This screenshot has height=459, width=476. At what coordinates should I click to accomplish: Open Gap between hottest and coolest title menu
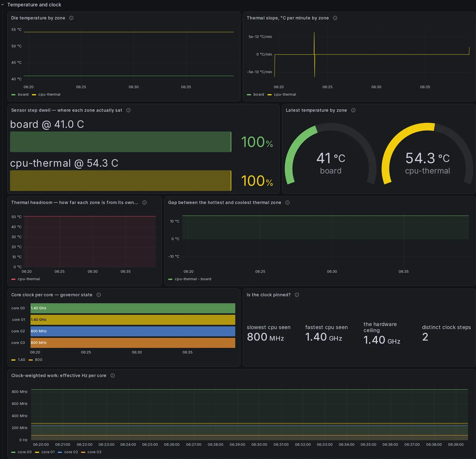225,203
